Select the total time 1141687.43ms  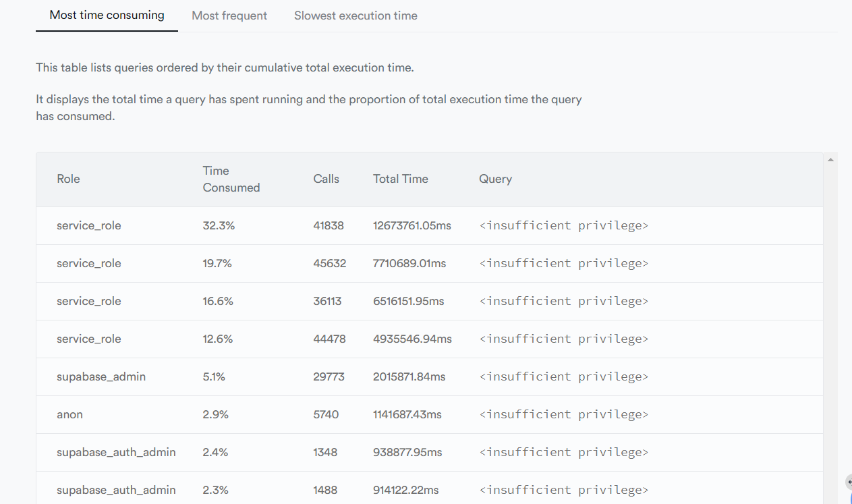click(407, 414)
